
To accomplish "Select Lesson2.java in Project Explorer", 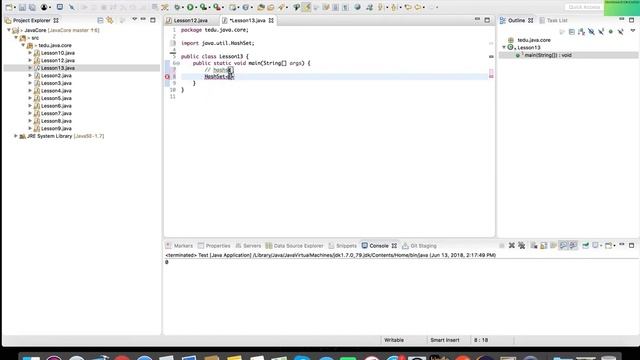I will click(56, 76).
